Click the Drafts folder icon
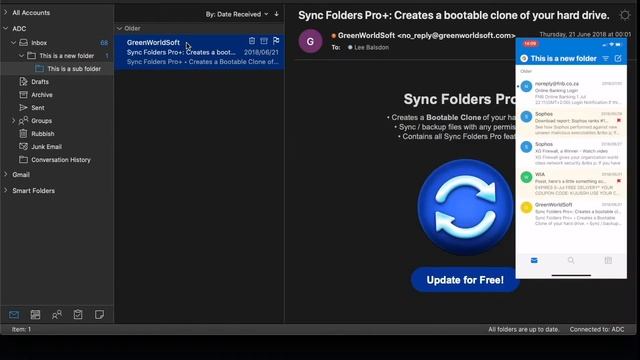Screen dimensions: 640x360 24,82
